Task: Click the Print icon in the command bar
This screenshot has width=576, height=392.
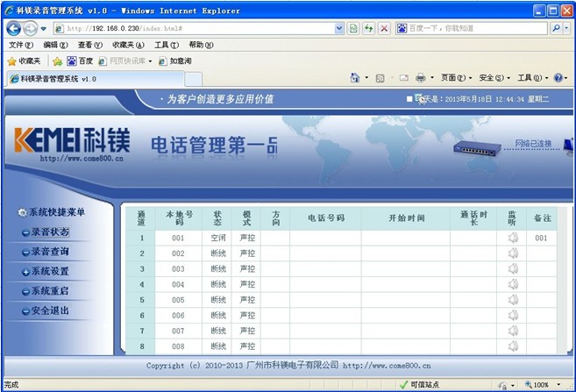Action: (x=420, y=78)
